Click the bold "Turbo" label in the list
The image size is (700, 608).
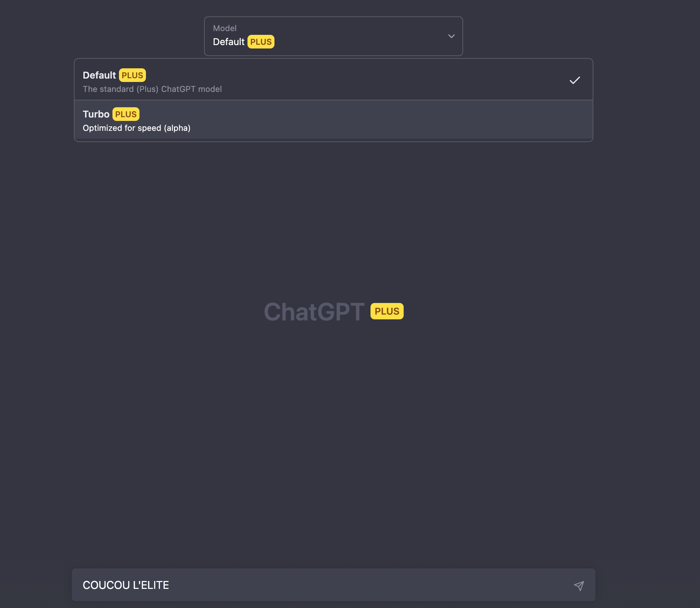[96, 114]
